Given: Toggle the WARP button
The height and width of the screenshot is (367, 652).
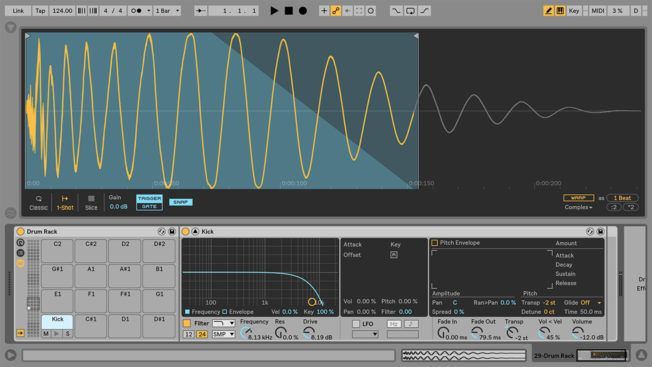Looking at the screenshot, I should (x=578, y=198).
